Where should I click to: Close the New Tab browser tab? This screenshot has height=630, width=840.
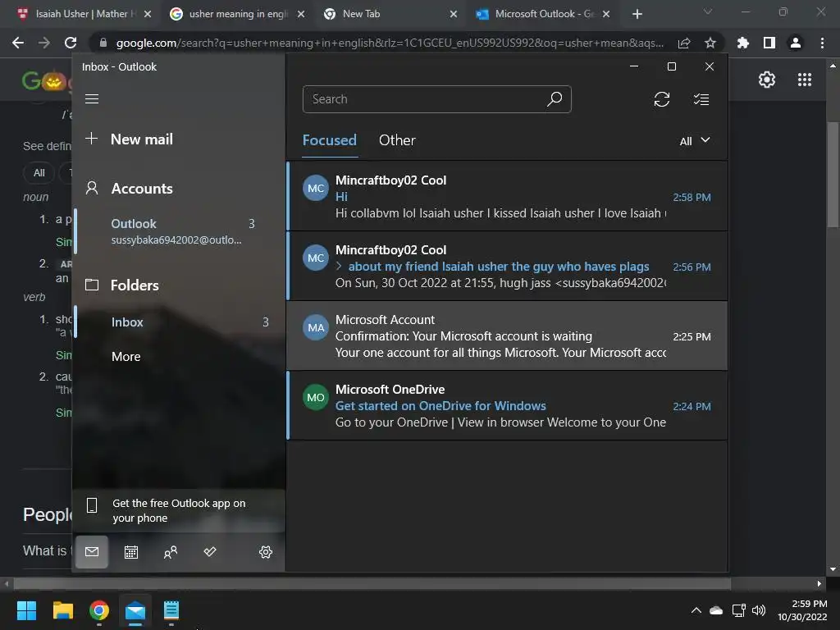pos(453,14)
